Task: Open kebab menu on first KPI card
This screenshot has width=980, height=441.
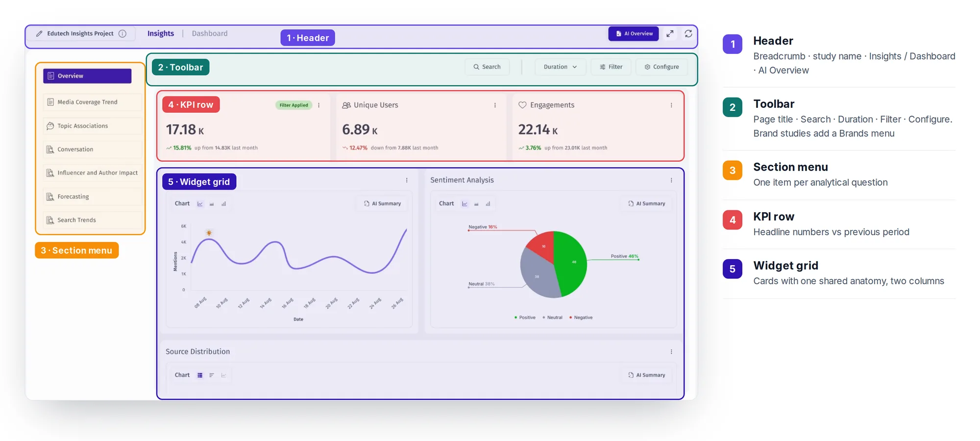Action: click(319, 105)
